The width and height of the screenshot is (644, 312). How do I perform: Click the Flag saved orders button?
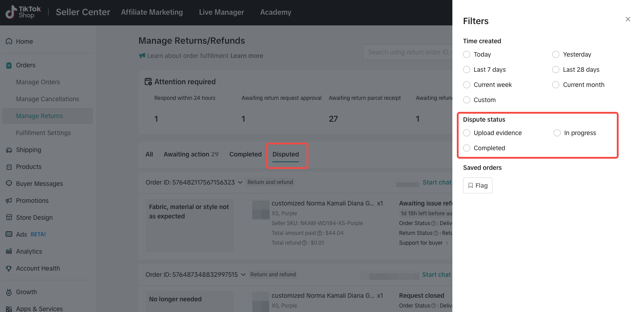477,185
